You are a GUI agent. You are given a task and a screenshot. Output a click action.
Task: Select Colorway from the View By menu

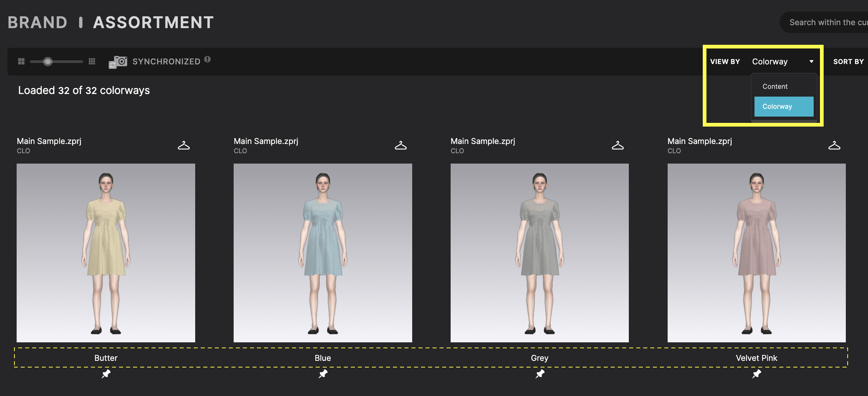(x=777, y=107)
